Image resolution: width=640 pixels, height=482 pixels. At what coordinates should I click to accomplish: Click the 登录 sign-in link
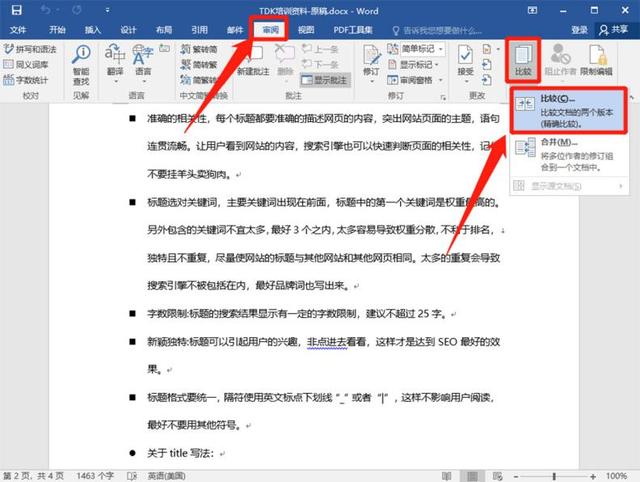(579, 30)
